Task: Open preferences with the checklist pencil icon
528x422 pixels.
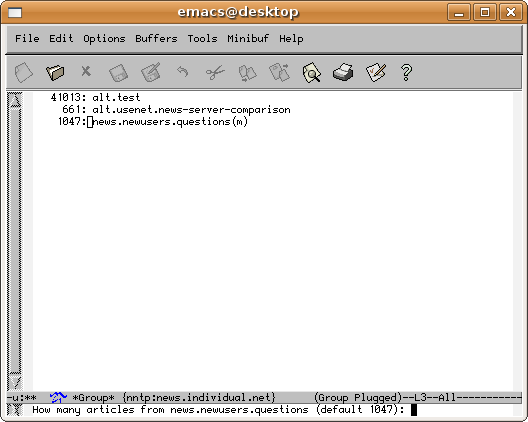Action: coord(376,72)
